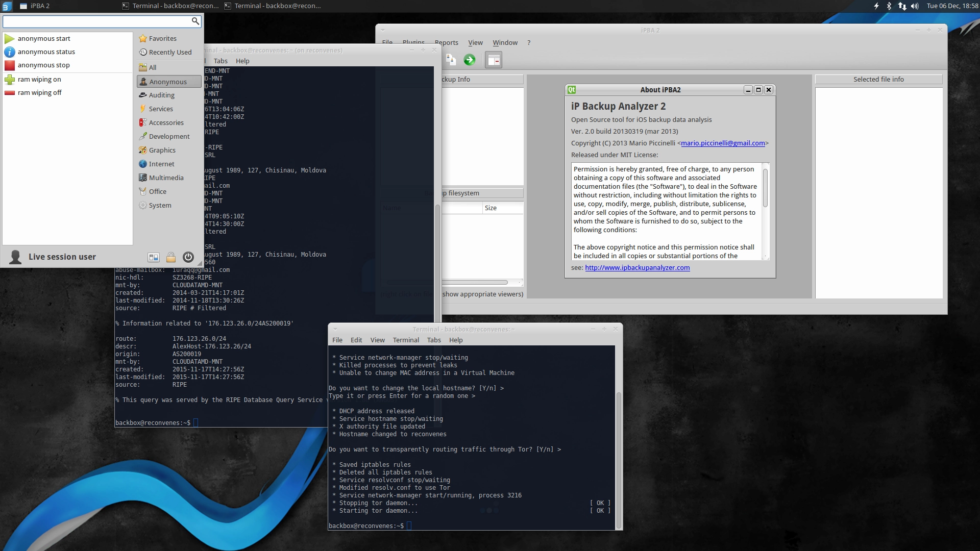The height and width of the screenshot is (551, 980).
Task: Lock the screen with padlock icon
Action: [x=171, y=257]
